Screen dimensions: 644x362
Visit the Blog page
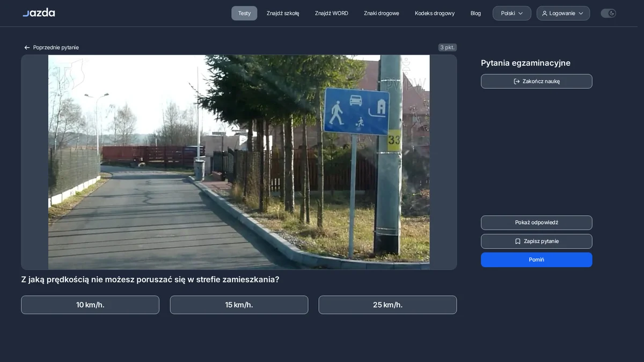click(475, 13)
